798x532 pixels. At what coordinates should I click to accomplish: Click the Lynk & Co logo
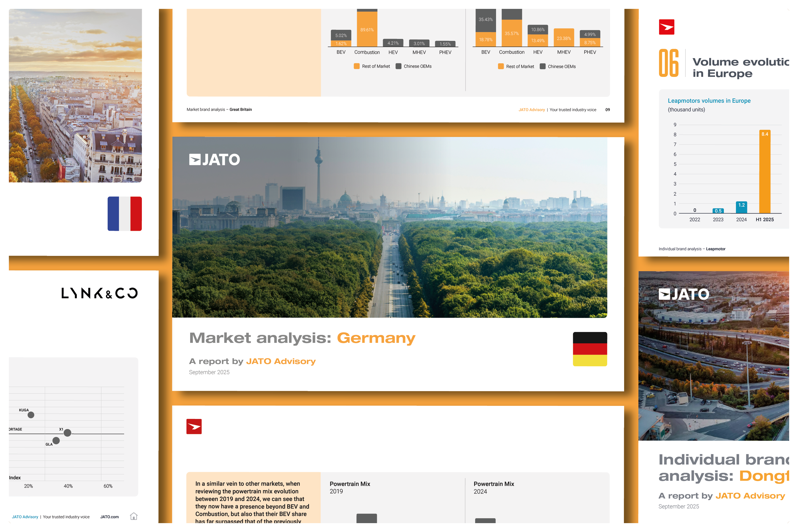(100, 293)
